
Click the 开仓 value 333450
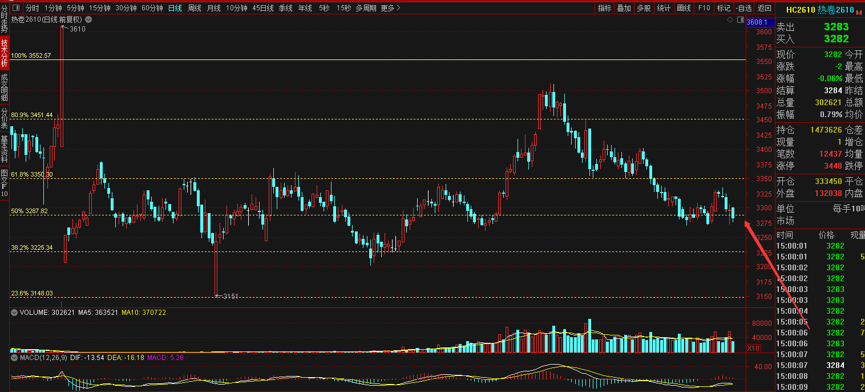pyautogui.click(x=828, y=181)
